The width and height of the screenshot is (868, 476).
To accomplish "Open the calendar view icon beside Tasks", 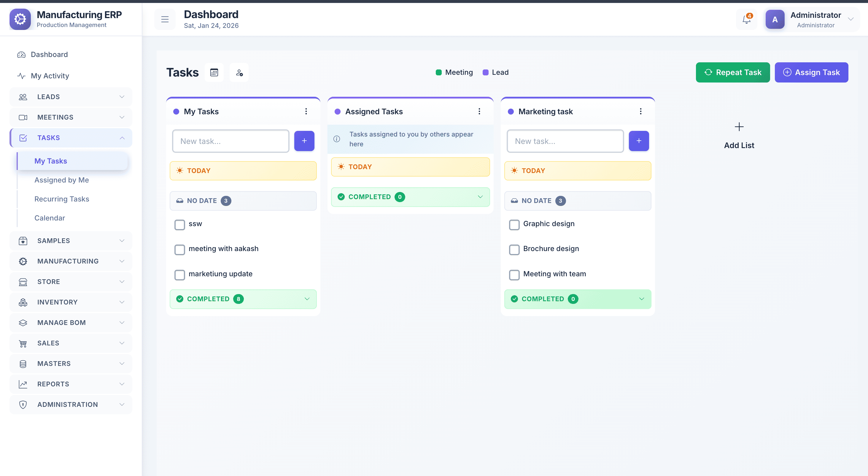I will (214, 72).
